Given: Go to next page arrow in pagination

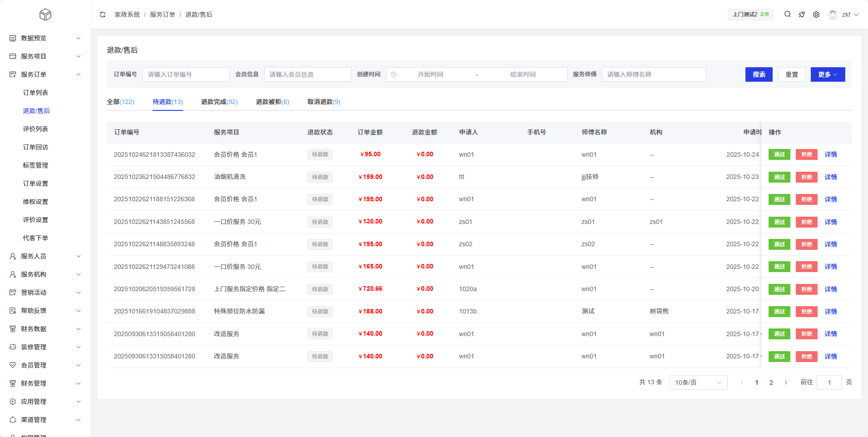Looking at the screenshot, I should 786,382.
